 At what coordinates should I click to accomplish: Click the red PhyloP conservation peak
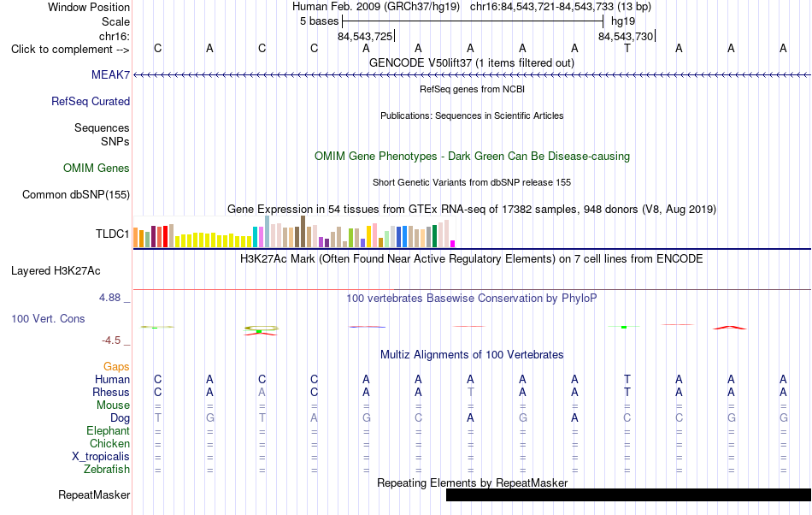(730, 328)
